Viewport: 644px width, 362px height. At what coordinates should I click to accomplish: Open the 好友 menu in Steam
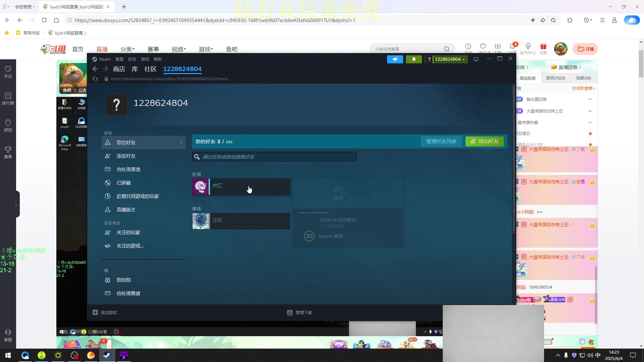click(x=132, y=59)
